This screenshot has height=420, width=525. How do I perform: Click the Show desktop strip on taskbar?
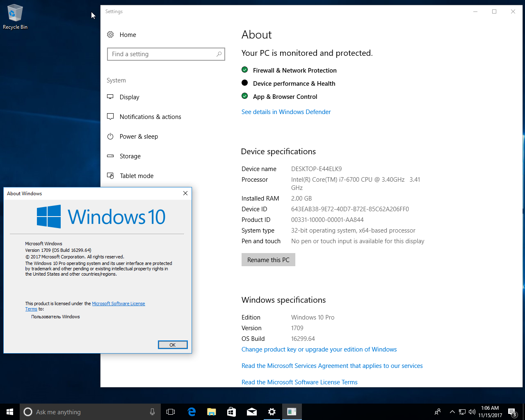[x=524, y=412]
